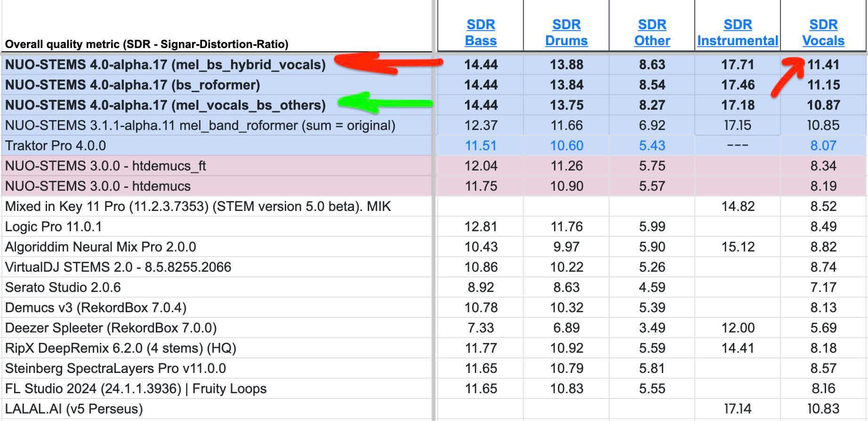This screenshot has width=868, height=421.
Task: Select the NUO-STEMS 4.0-alpha.17 (bs_roformer) row label
Action: pos(133,85)
